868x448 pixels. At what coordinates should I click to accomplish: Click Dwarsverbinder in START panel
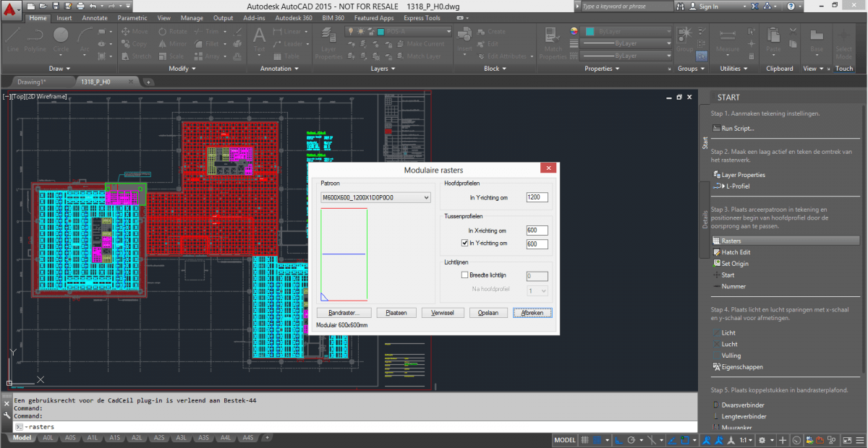739,405
